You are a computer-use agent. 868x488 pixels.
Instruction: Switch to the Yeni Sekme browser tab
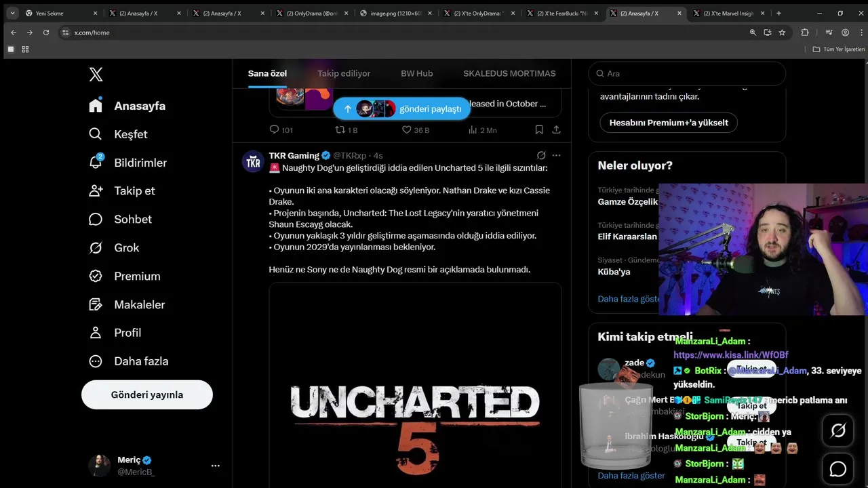pos(61,13)
